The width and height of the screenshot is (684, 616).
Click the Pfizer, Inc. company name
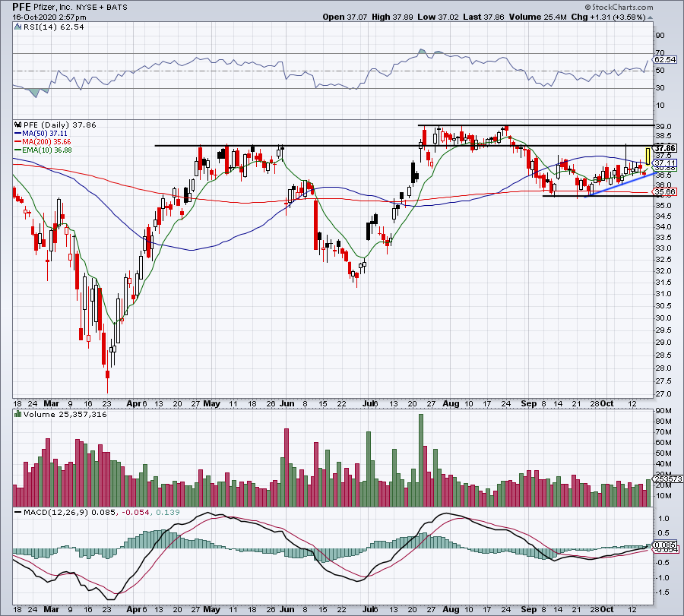coord(53,7)
